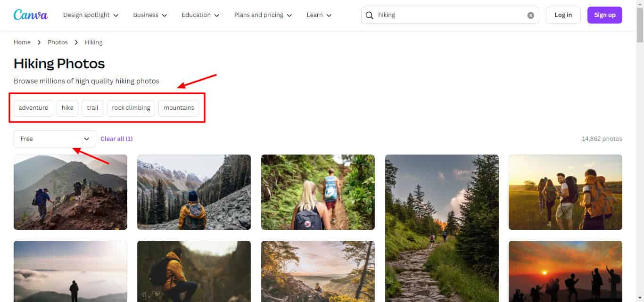Open Plans and pricing menu

(263, 15)
